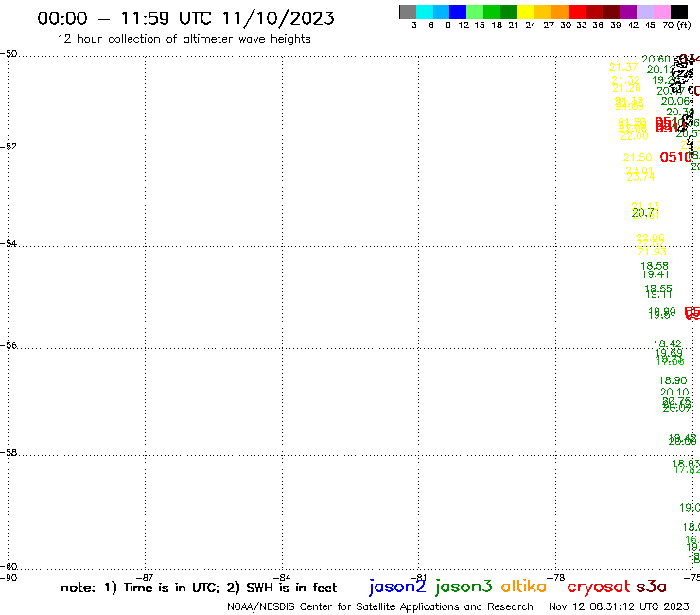Click the dark blue 12 ft legend swatch

458,11
